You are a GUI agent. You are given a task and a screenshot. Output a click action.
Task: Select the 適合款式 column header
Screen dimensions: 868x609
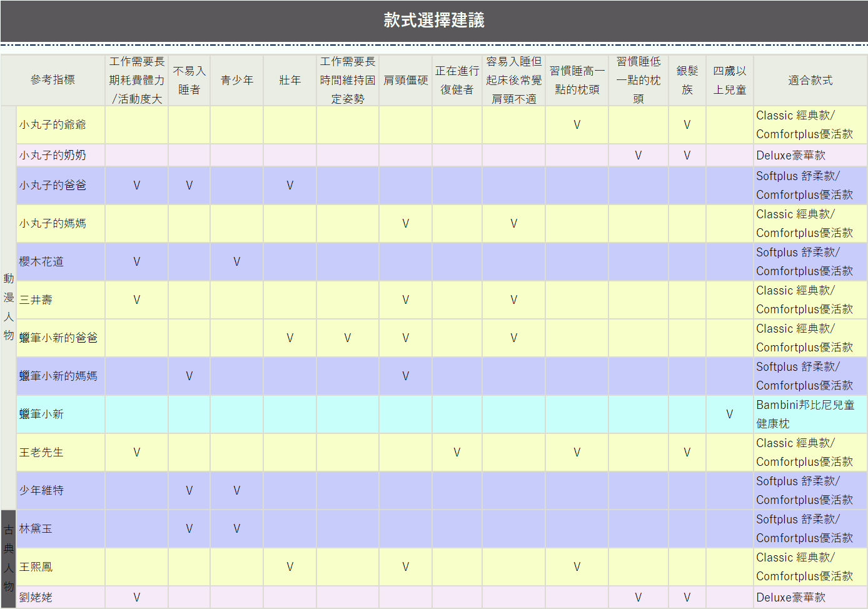click(x=810, y=80)
